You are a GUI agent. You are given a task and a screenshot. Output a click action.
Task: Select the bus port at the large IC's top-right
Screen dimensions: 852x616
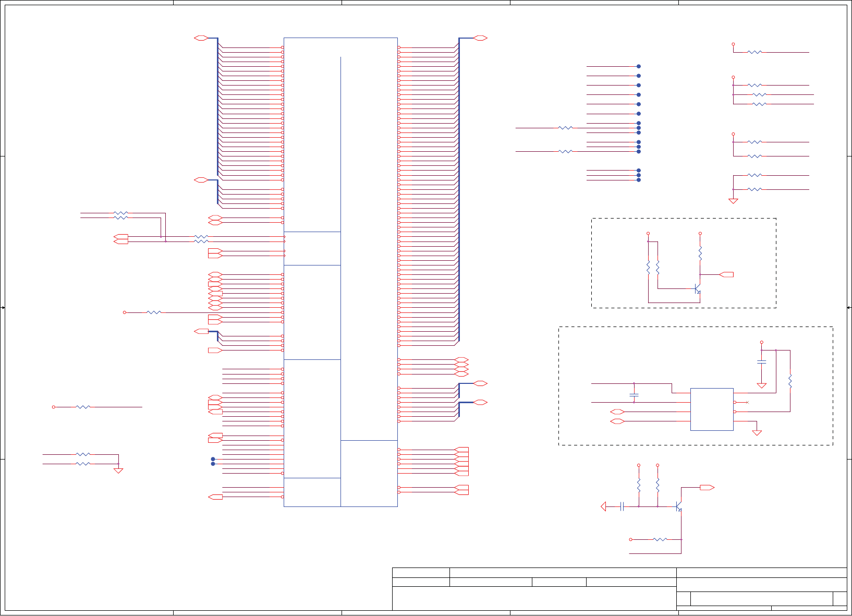click(480, 38)
